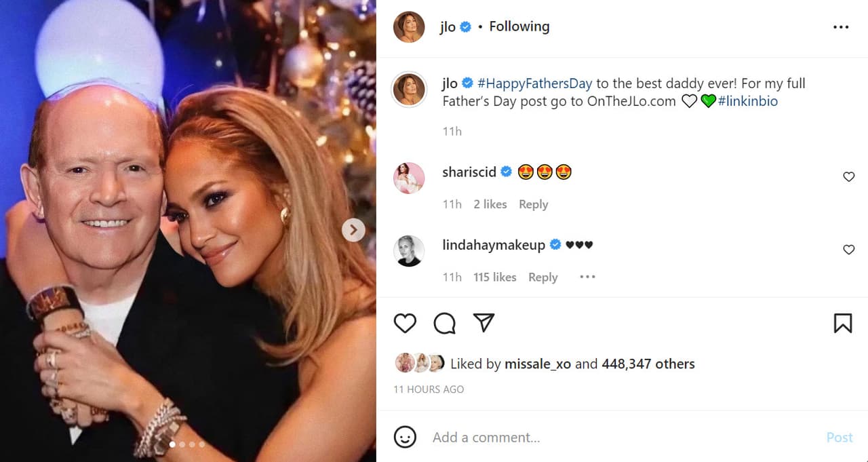The image size is (868, 462).
Task: Open more options on lindahaymakeup comment
Action: pos(587,277)
